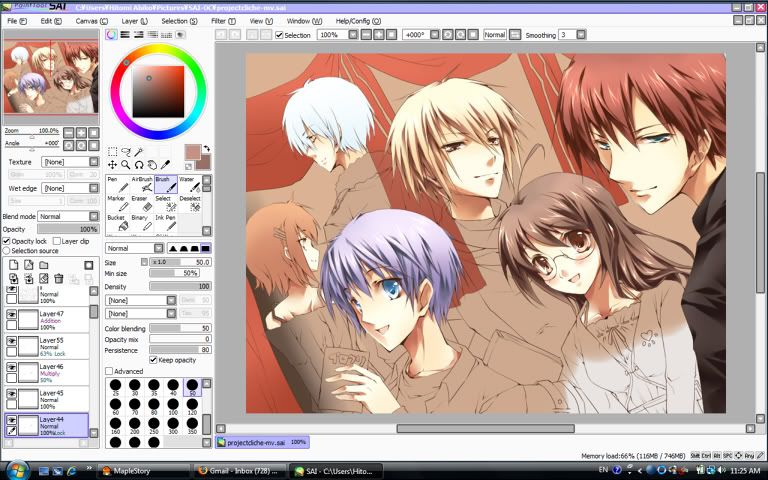
Task: Select brush size preset 350
Action: click(192, 425)
